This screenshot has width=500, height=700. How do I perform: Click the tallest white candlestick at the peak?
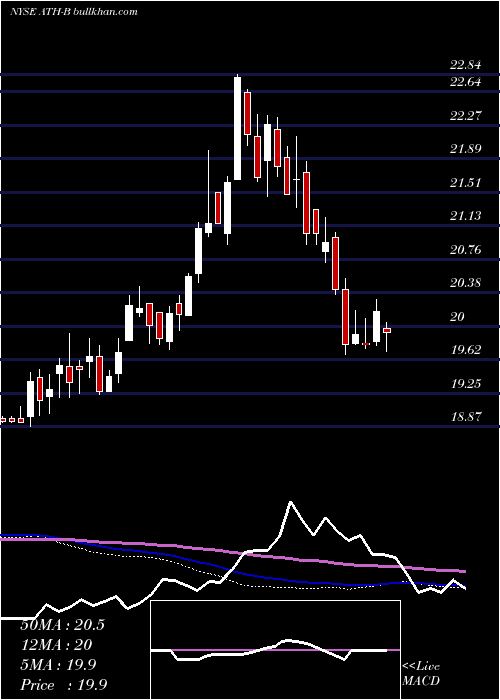pos(238,128)
